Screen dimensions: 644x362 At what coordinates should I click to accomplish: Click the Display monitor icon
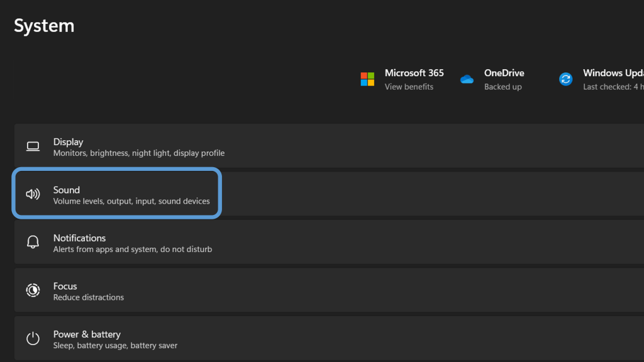click(33, 146)
